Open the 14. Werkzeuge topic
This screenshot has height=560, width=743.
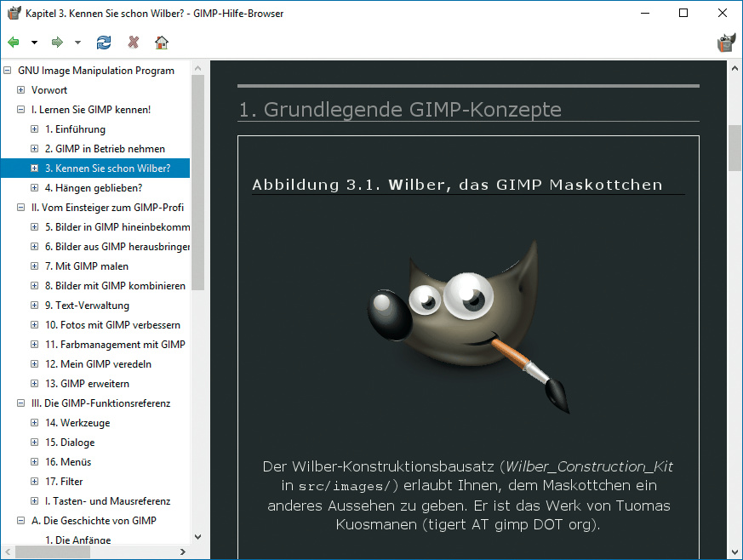77,423
